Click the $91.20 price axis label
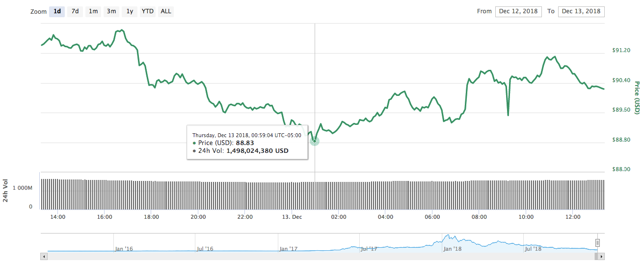The width and height of the screenshot is (644, 265). pyautogui.click(x=621, y=50)
